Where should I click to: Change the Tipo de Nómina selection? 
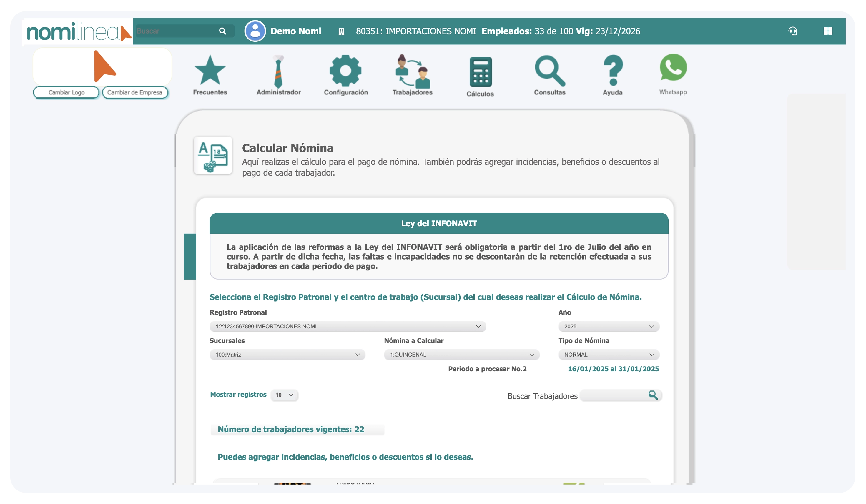pos(609,355)
